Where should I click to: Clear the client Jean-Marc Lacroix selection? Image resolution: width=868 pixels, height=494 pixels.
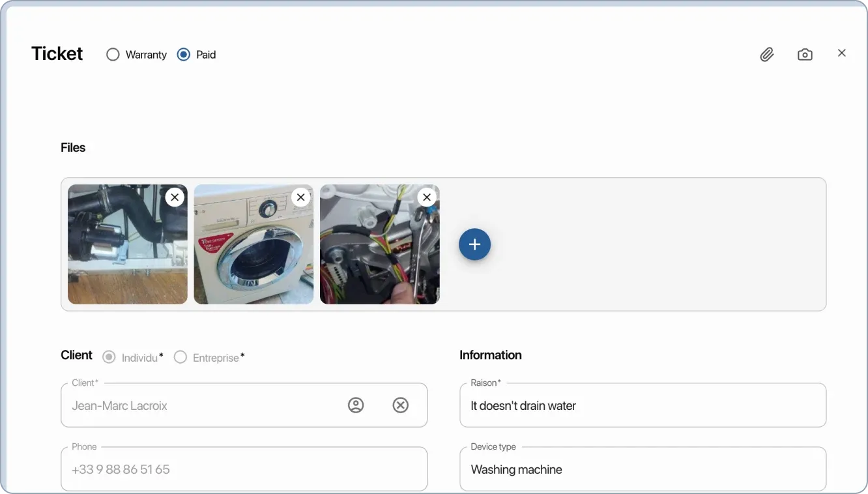pos(400,405)
